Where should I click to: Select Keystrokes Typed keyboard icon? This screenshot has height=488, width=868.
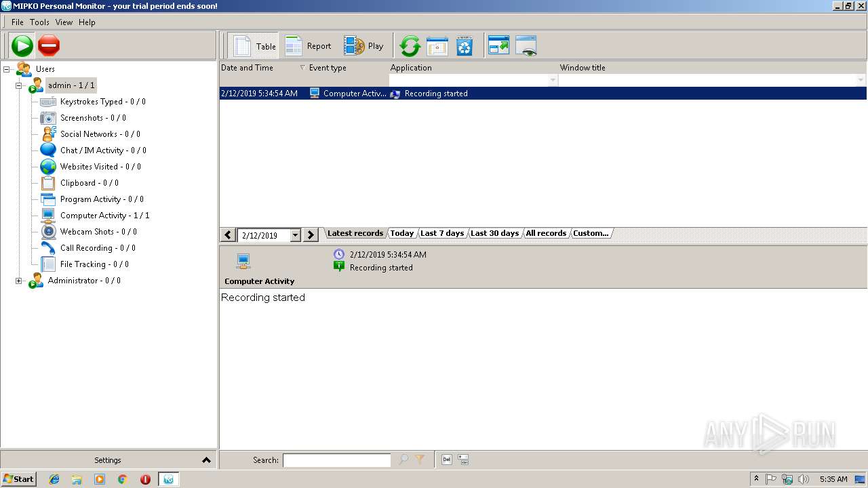pos(48,102)
